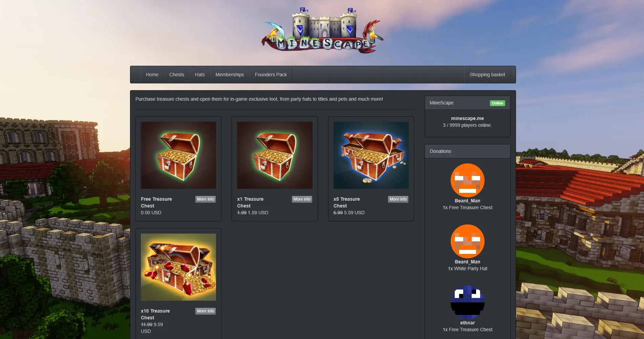Open the Founders Pack page
Image resolution: width=644 pixels, height=339 pixels.
(271, 75)
